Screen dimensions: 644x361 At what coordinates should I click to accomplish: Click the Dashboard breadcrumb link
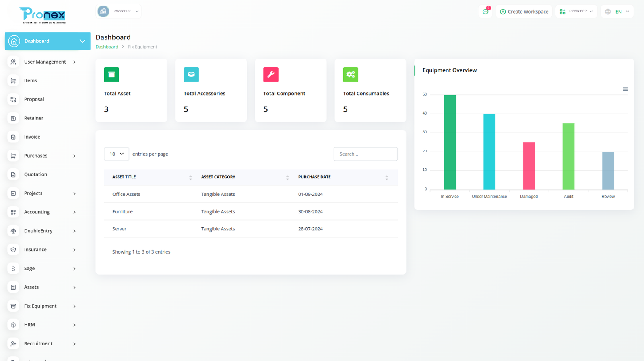(107, 47)
